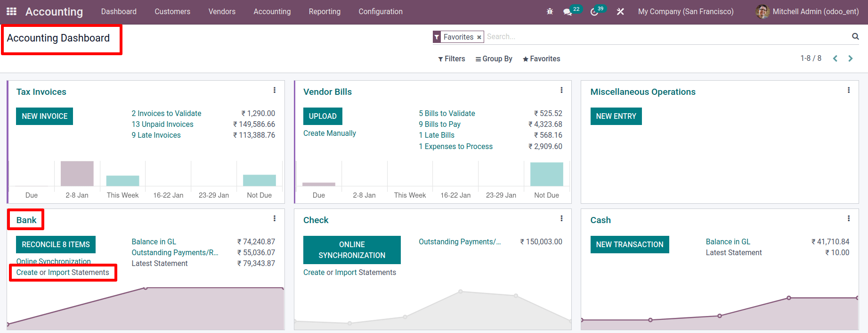Image resolution: width=868 pixels, height=333 pixels.
Task: Click the New Invoice button
Action: point(44,116)
